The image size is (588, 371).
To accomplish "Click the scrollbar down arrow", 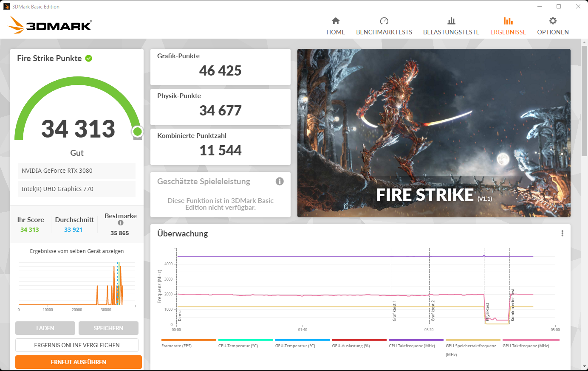I will [584, 366].
